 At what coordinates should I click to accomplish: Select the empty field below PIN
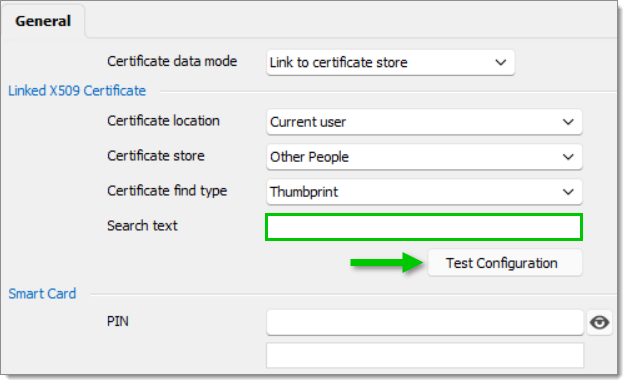click(425, 355)
